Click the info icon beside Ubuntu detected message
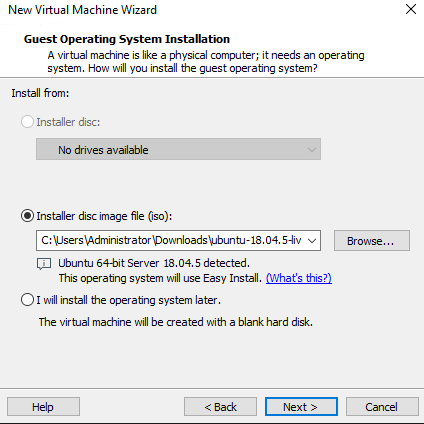424x424 pixels. tap(44, 264)
